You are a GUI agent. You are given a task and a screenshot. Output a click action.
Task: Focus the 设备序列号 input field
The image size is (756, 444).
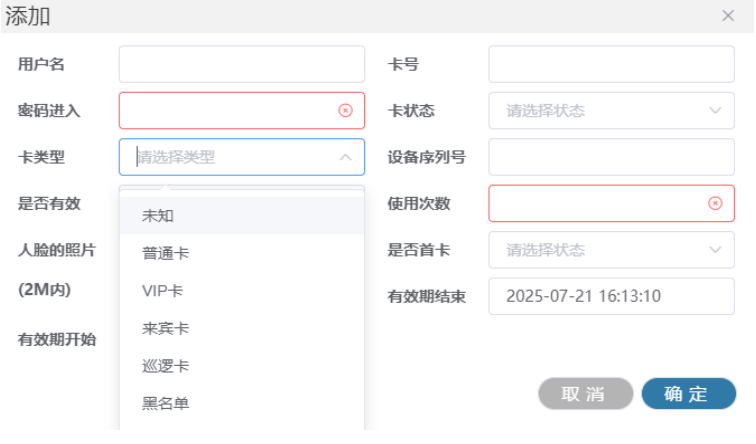tap(611, 157)
